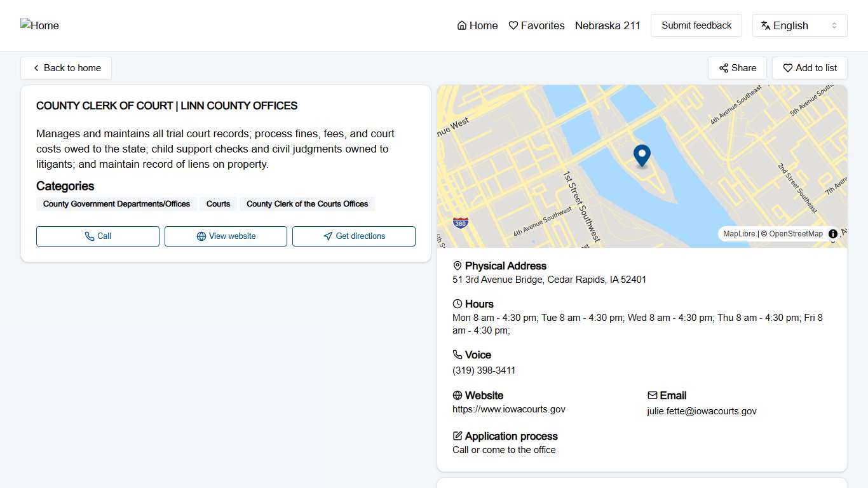This screenshot has height=488, width=868.
Task: Get directions to the office
Action: (353, 236)
